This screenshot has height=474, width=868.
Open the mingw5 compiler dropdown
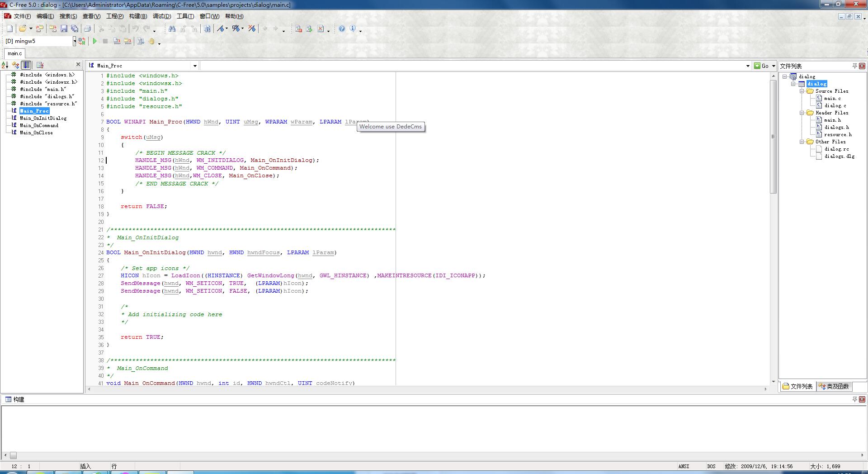(x=75, y=41)
